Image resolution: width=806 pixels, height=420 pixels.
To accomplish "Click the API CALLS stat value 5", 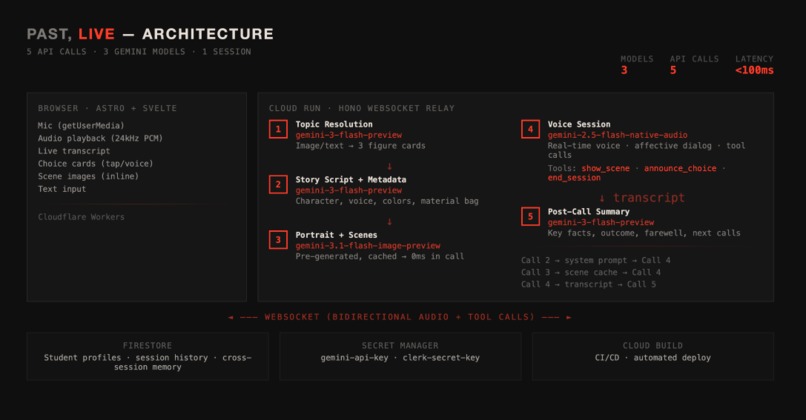I will pyautogui.click(x=673, y=70).
